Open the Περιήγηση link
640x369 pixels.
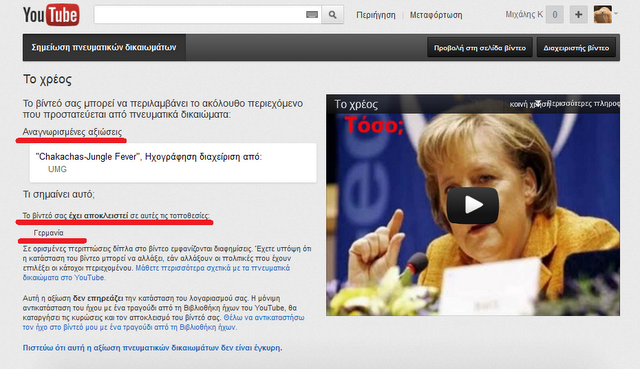tap(376, 15)
